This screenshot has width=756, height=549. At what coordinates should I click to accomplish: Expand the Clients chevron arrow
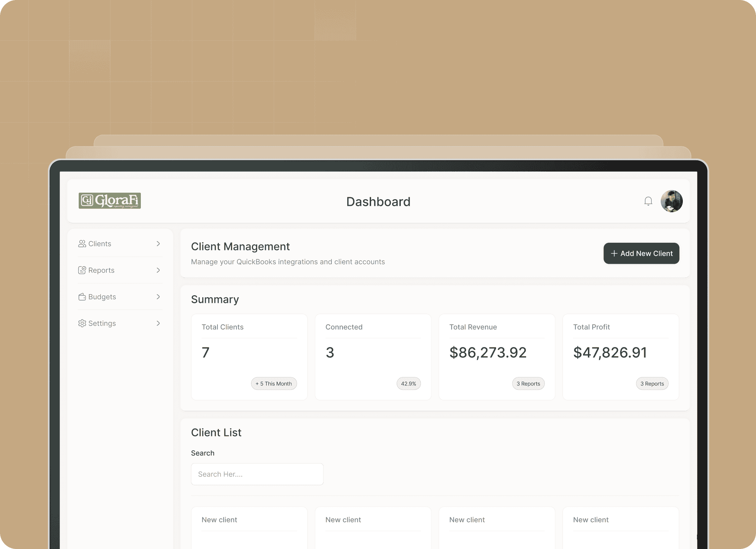point(158,244)
